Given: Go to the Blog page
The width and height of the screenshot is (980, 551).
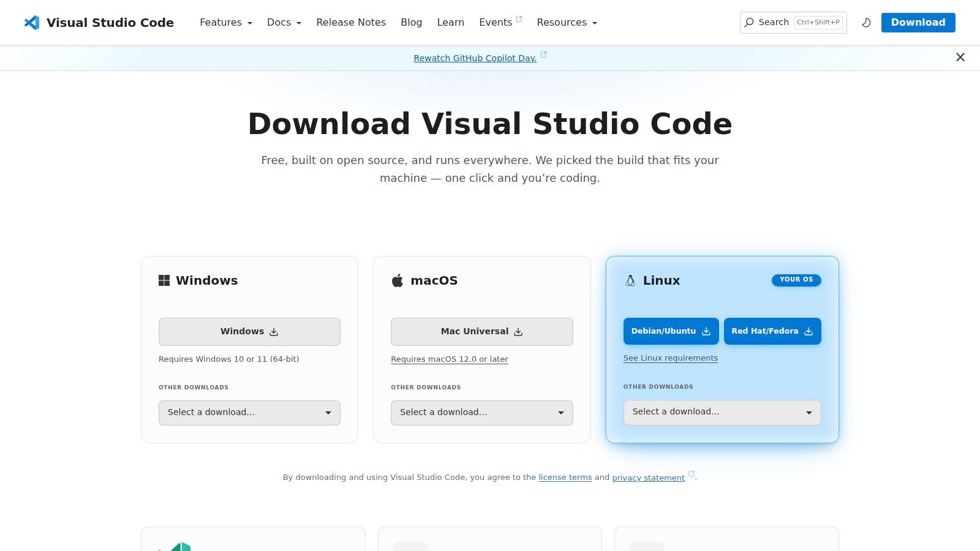Looking at the screenshot, I should pos(412,23).
